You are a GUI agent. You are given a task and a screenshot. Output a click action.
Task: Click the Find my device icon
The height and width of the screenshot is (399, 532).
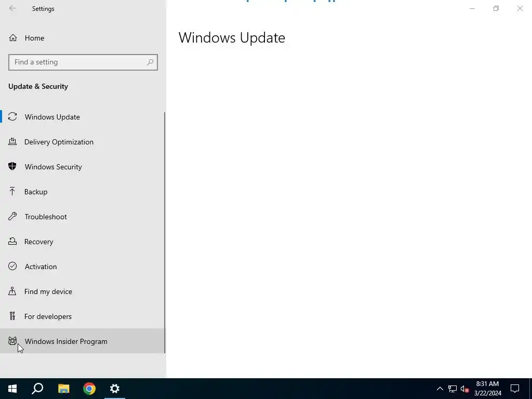12,291
